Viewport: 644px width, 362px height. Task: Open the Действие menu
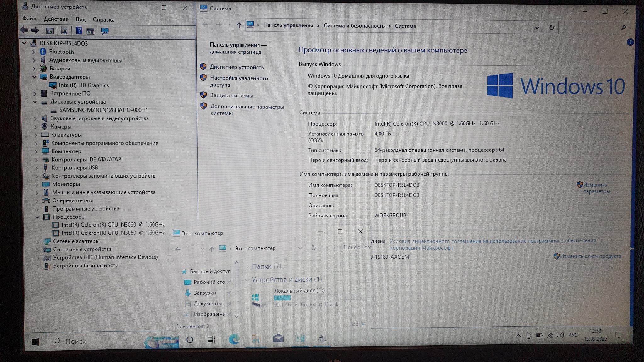pyautogui.click(x=56, y=19)
